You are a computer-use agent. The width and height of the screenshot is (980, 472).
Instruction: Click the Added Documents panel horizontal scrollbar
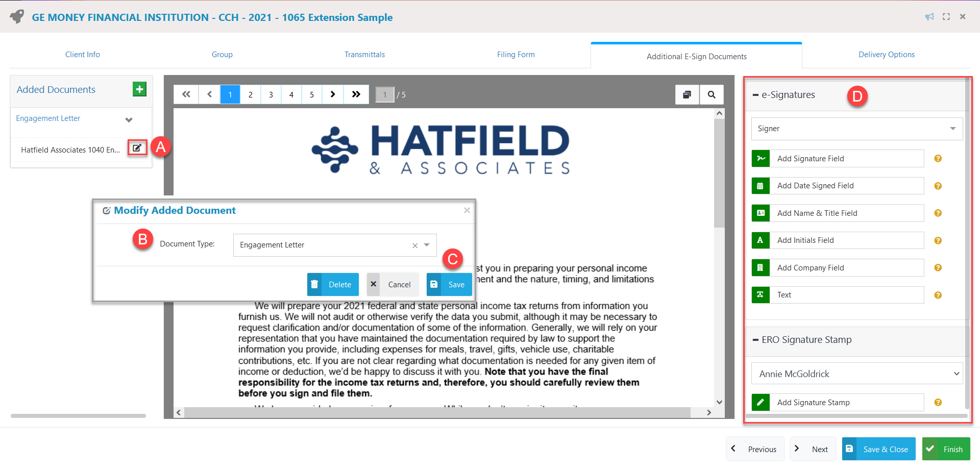pos(78,416)
